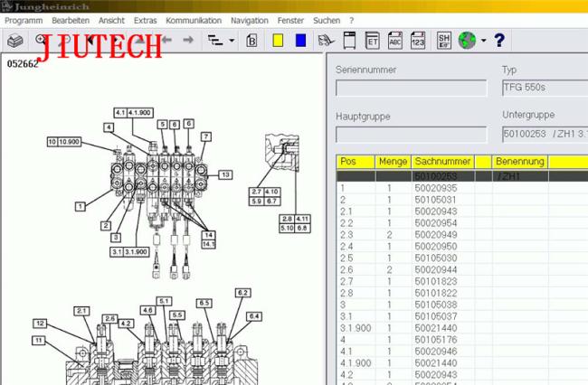The width and height of the screenshot is (588, 385).
Task: Click the SH toolbar icon
Action: click(x=444, y=41)
